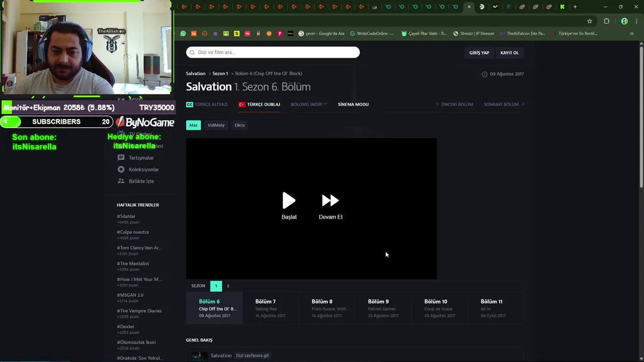
Task: Open Bölüm 9 Patriot Games
Action: (383, 308)
